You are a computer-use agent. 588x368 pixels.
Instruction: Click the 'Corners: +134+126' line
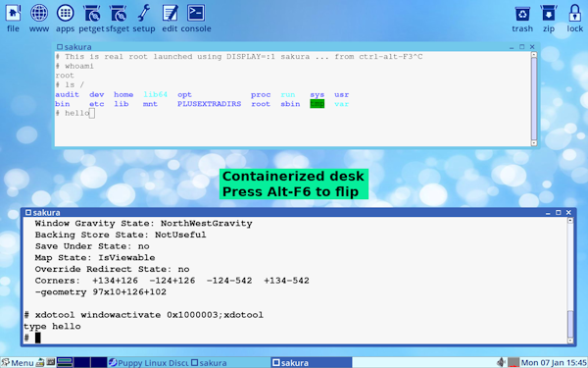tap(172, 281)
